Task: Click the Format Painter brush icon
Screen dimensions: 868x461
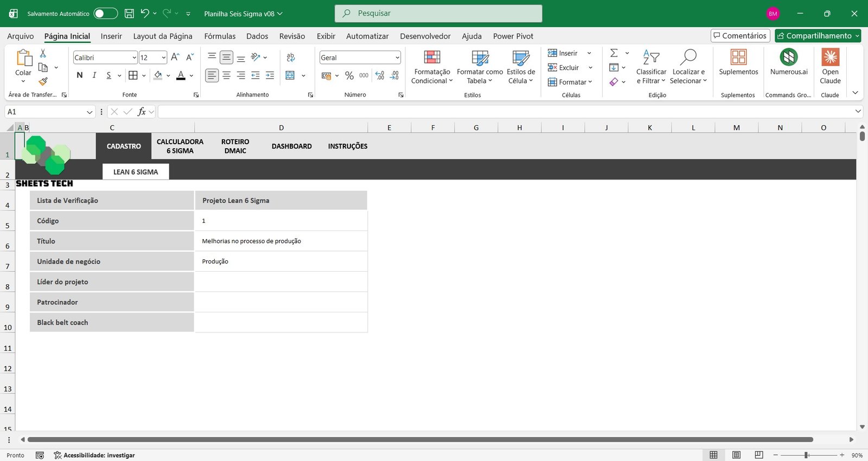Action: [43, 81]
